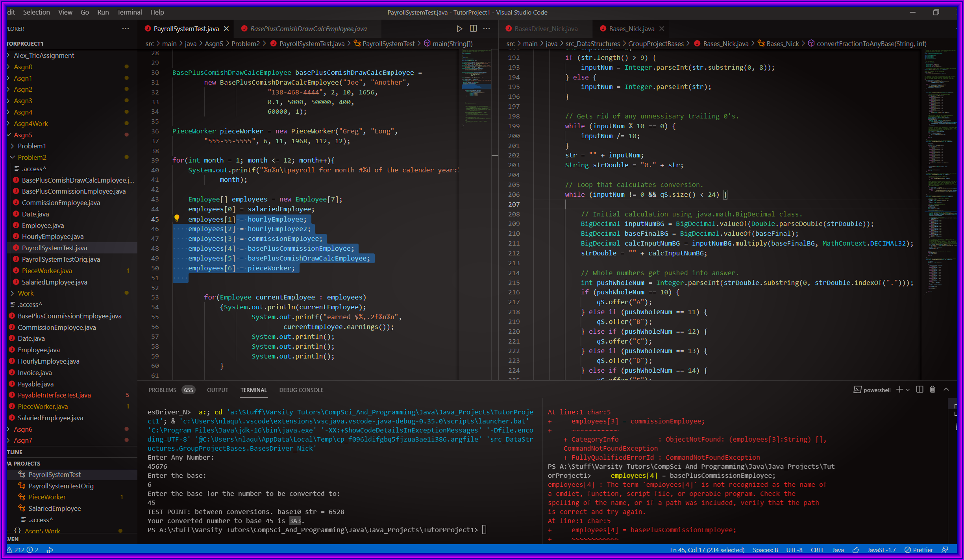Open the Explorer panel's ellipsis menu
964x560 pixels.
tap(126, 29)
